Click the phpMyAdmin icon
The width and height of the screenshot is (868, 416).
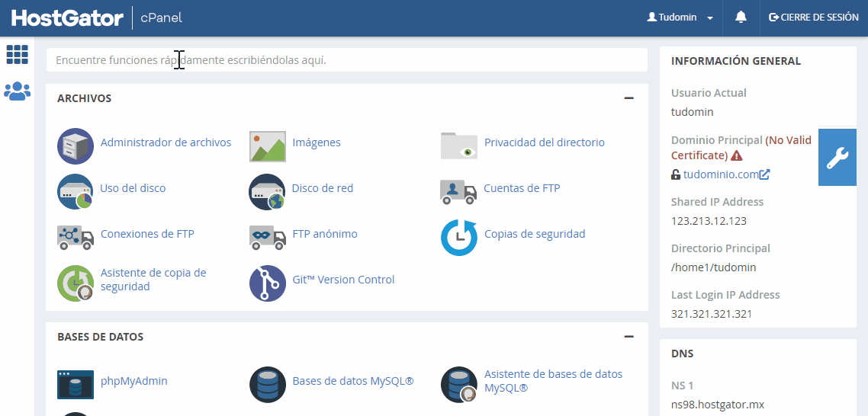76,385
